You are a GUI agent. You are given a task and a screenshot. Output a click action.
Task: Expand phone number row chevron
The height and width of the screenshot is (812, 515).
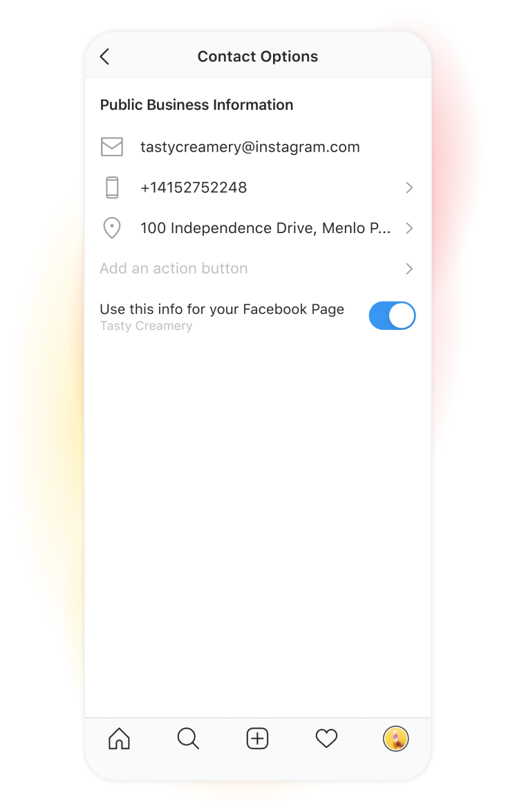(409, 187)
